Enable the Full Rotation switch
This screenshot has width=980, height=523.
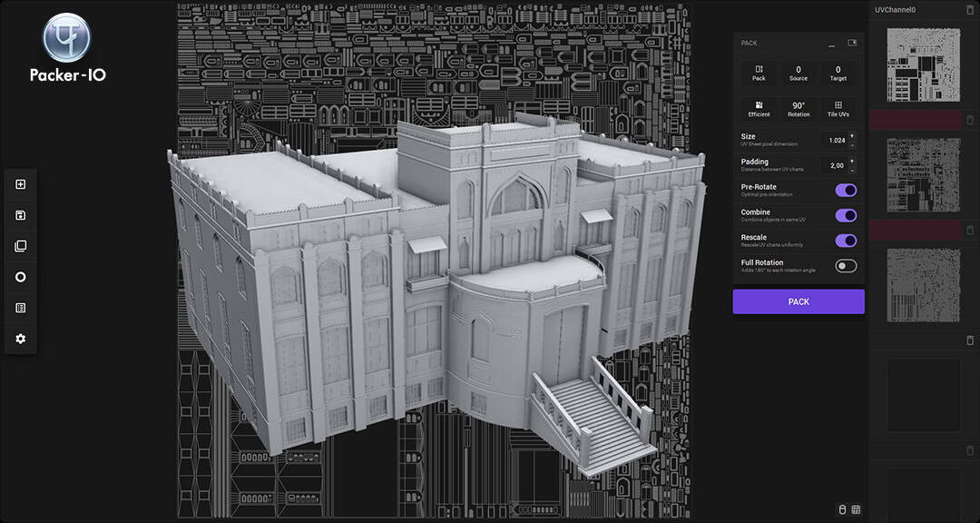point(847,266)
